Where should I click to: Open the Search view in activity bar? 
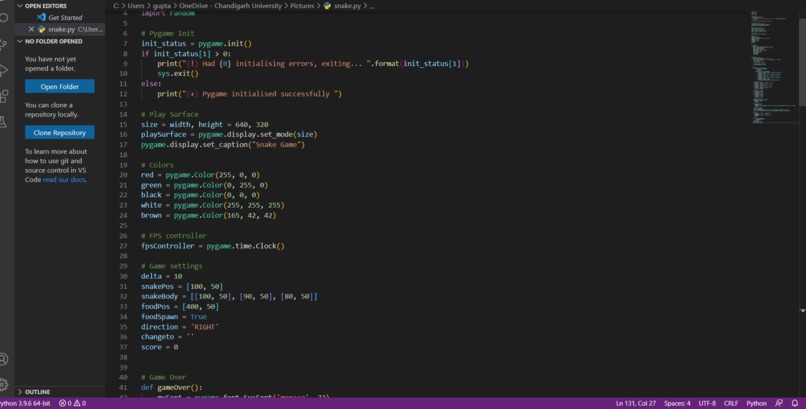4,18
